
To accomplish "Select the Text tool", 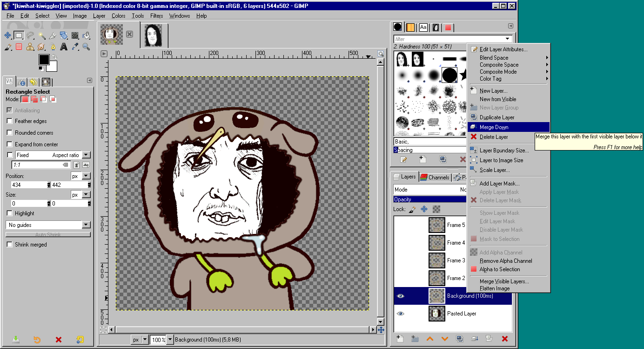I will click(64, 47).
